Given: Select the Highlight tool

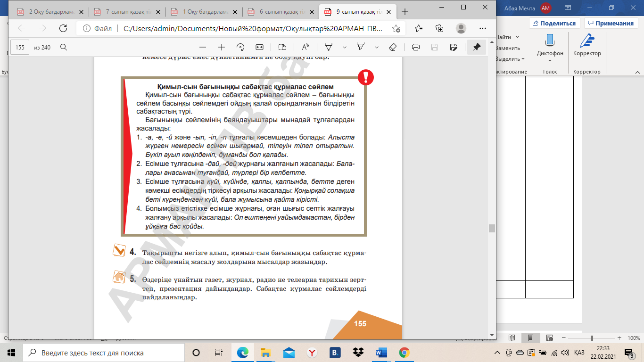Looking at the screenshot, I should [x=361, y=47].
